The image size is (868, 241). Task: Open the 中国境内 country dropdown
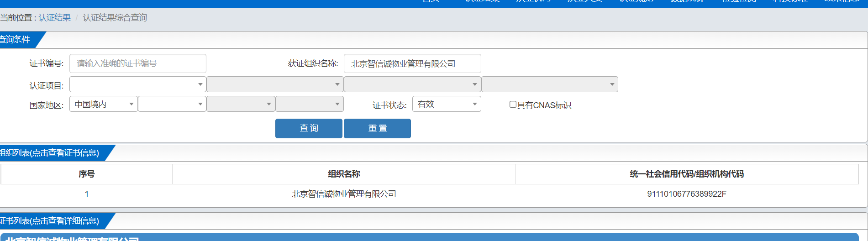(x=104, y=104)
